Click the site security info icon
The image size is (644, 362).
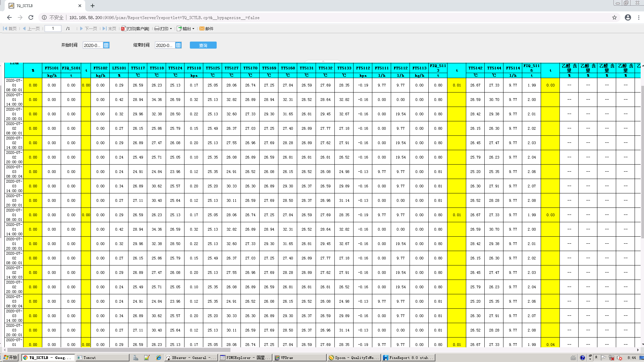[44, 17]
